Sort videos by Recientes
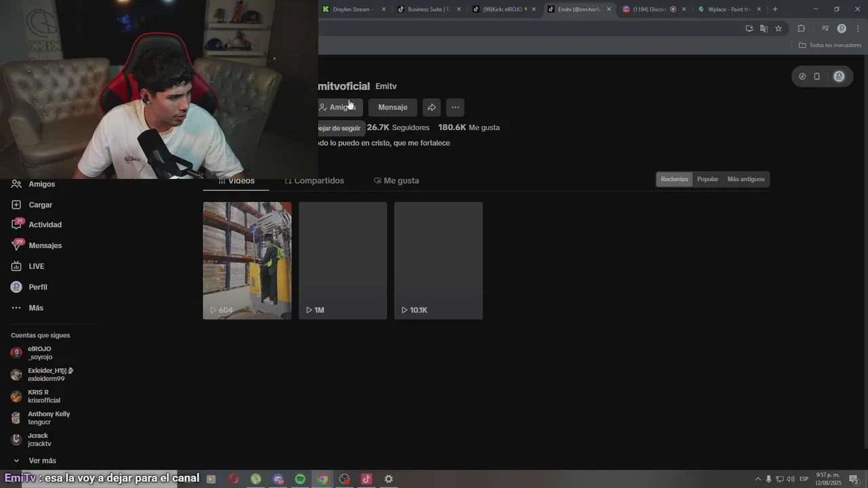This screenshot has height=488, width=868. (675, 180)
